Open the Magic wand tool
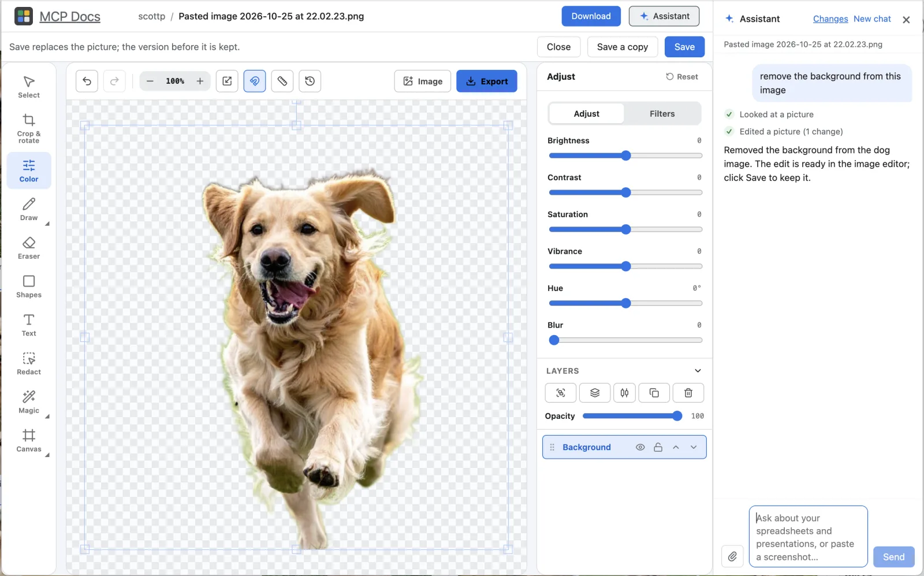Viewport: 924px width, 576px height. (29, 402)
